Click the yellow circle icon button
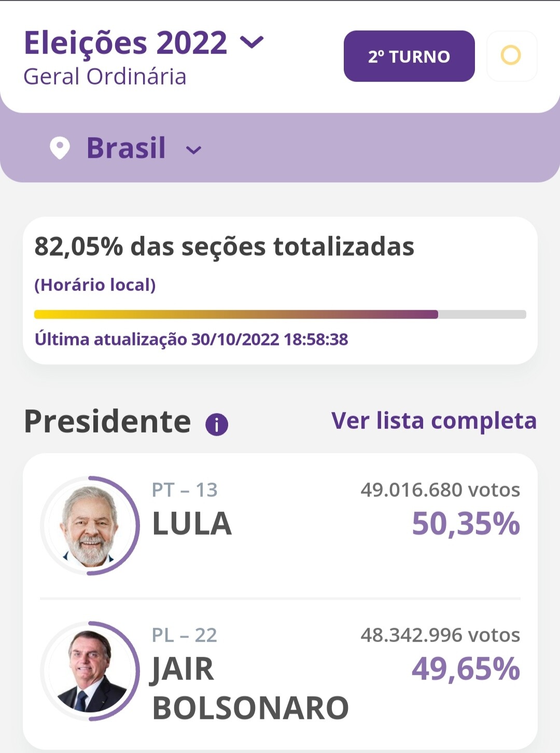This screenshot has height=753, width=560. click(x=511, y=55)
